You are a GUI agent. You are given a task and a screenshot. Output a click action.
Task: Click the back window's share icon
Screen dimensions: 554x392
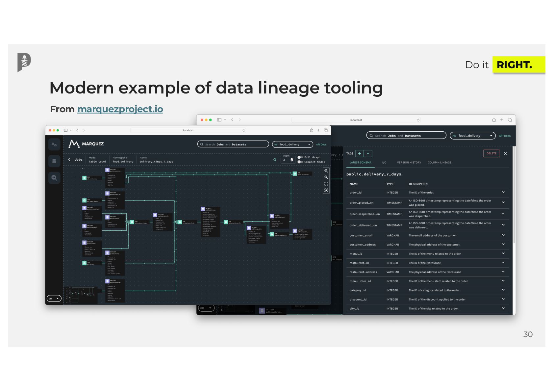pyautogui.click(x=494, y=120)
